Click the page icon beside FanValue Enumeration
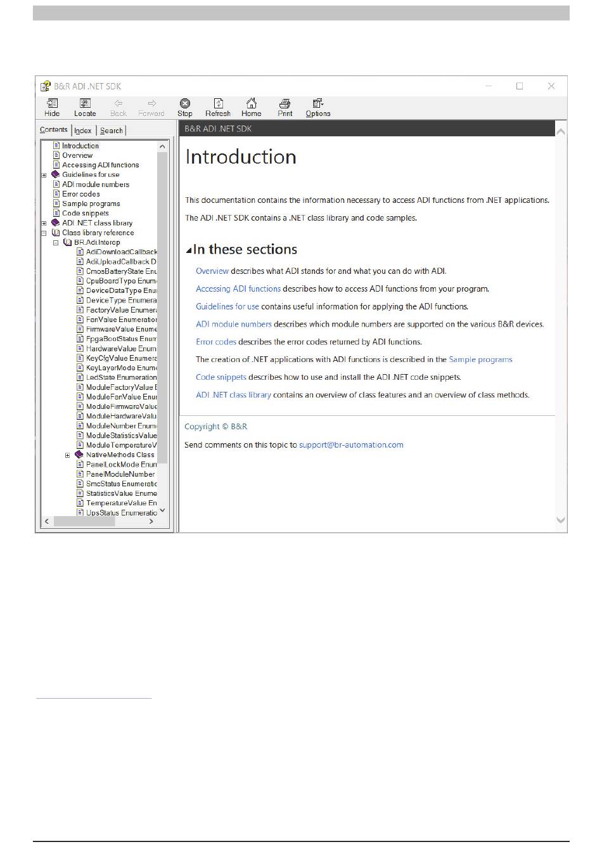 80,320
